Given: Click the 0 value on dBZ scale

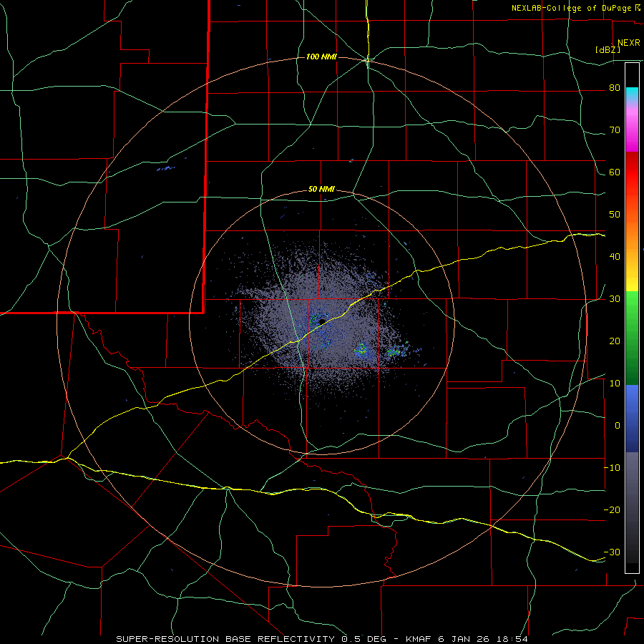Looking at the screenshot, I should (618, 426).
